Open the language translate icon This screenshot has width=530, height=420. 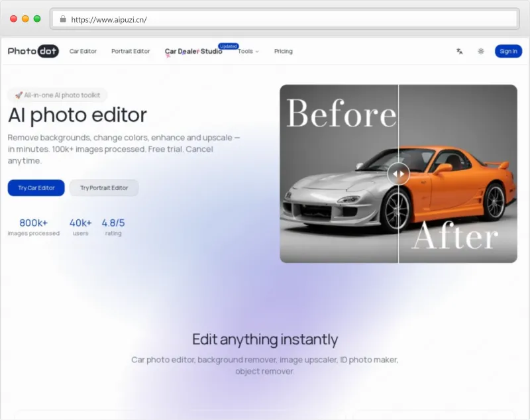[459, 52]
